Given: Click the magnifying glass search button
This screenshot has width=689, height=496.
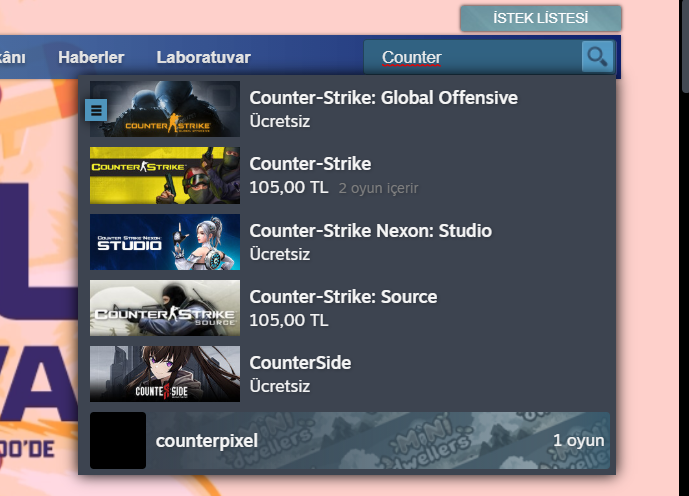Looking at the screenshot, I should pyautogui.click(x=597, y=57).
